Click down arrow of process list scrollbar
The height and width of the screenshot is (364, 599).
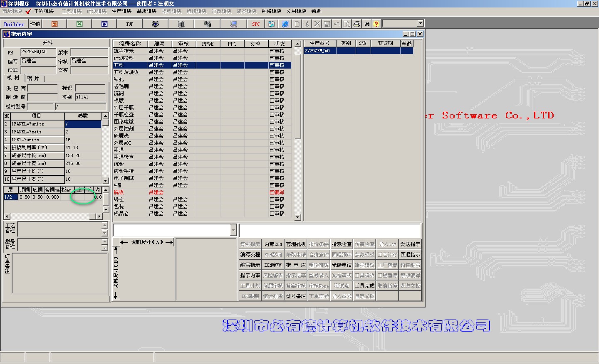(297, 217)
